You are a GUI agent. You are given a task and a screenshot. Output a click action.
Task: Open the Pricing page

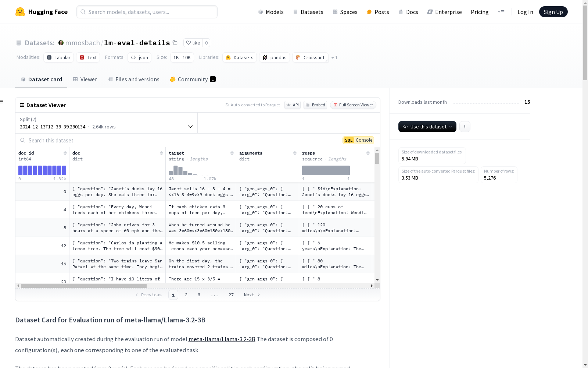480,12
